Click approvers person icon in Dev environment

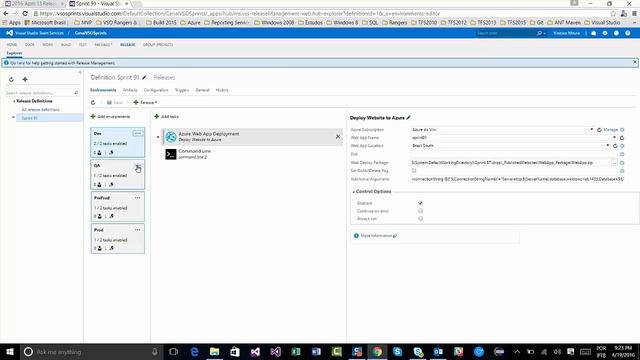pos(99,153)
